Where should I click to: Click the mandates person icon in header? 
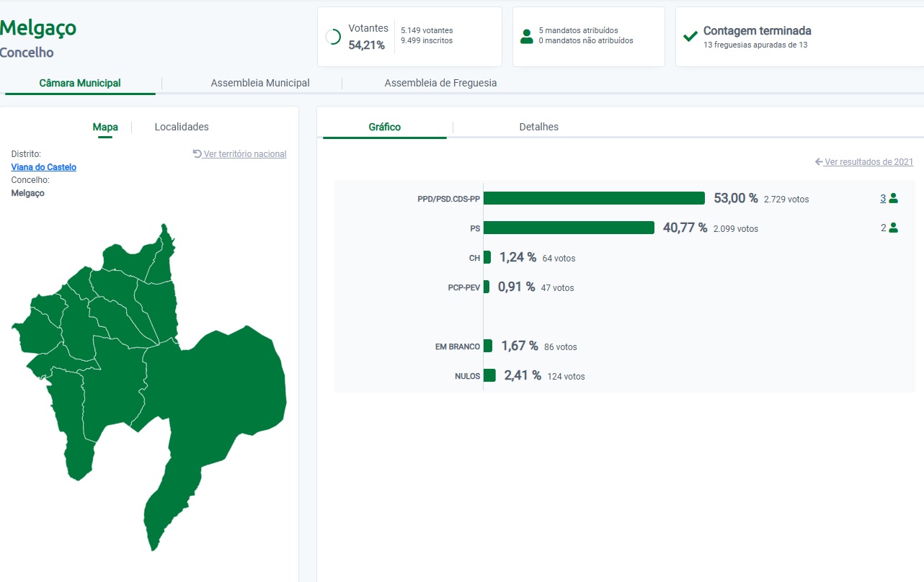pos(527,37)
